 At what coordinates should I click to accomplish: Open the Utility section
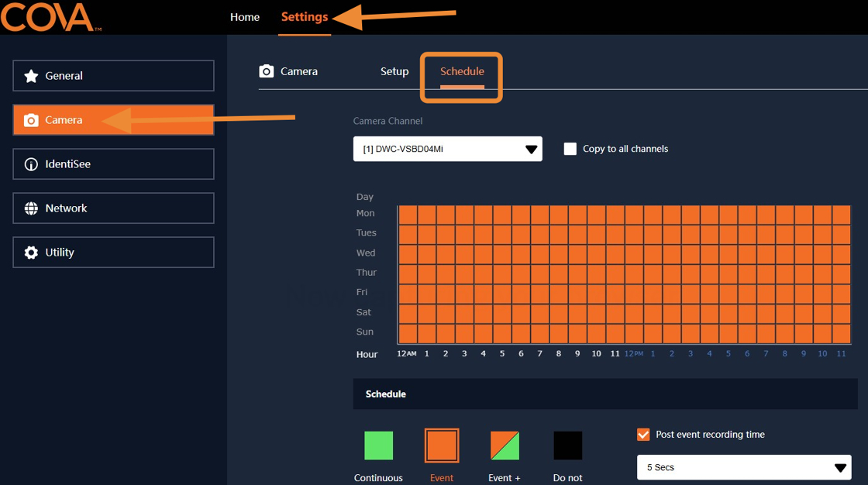113,253
